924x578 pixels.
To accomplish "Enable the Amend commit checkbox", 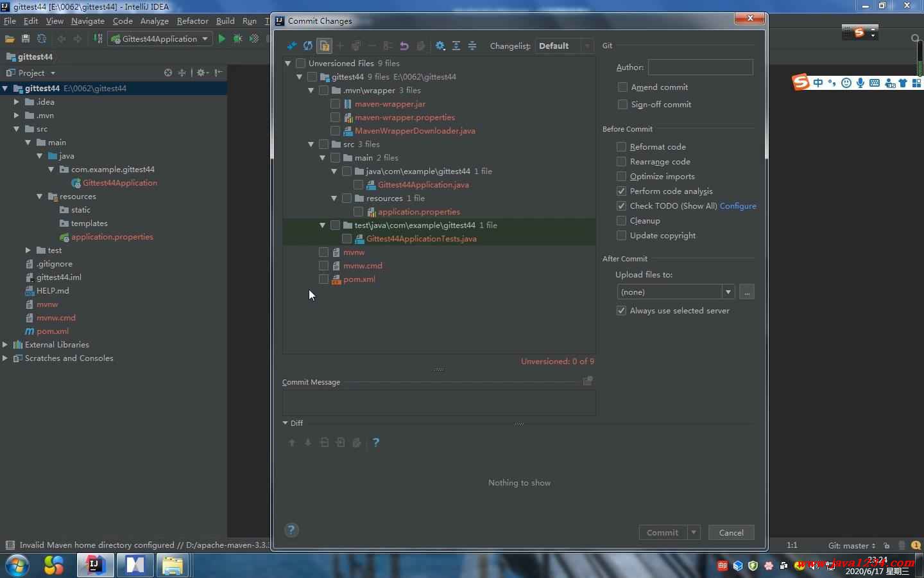I will 622,87.
